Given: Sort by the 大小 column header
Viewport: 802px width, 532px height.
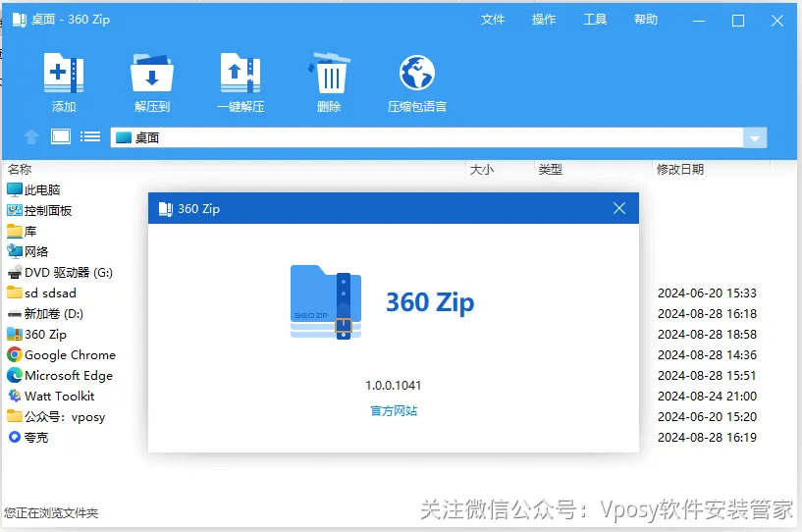Looking at the screenshot, I should click(x=482, y=170).
